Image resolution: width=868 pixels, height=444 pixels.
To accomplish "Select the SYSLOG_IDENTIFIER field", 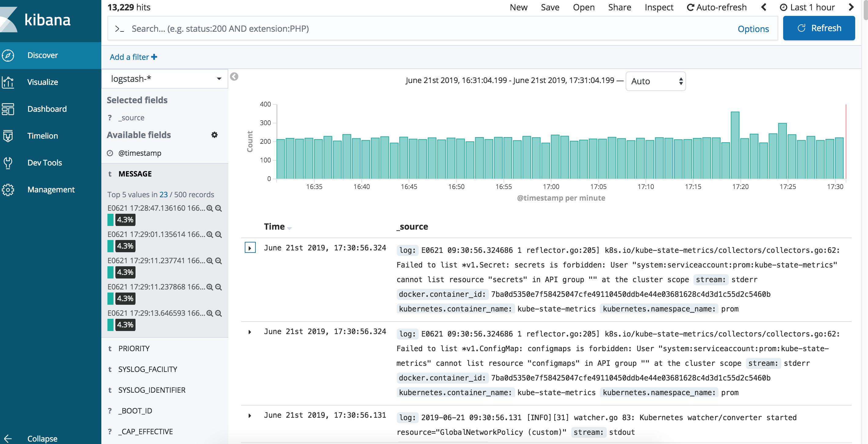I will click(x=152, y=390).
